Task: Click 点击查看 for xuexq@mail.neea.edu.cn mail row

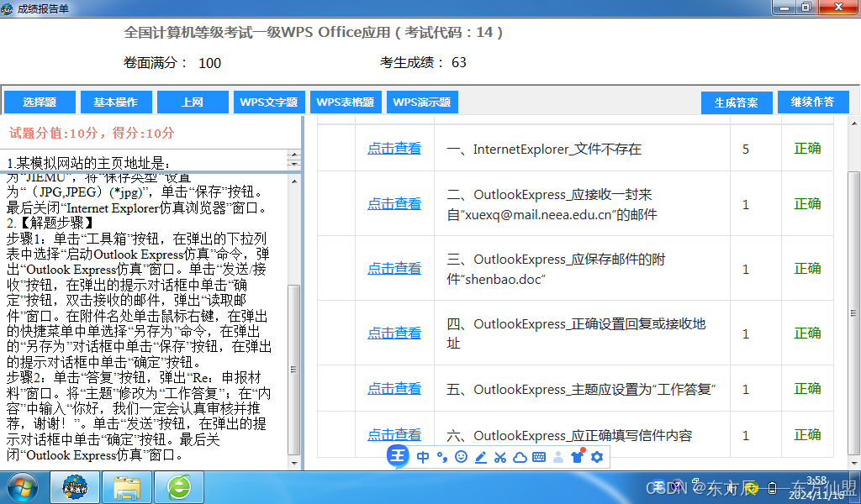Action: tap(394, 204)
